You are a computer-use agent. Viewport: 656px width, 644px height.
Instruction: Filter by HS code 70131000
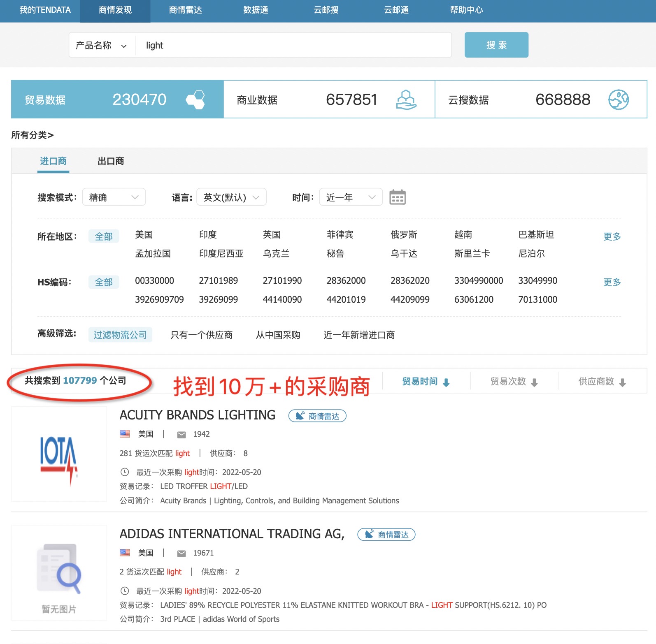pyautogui.click(x=537, y=299)
